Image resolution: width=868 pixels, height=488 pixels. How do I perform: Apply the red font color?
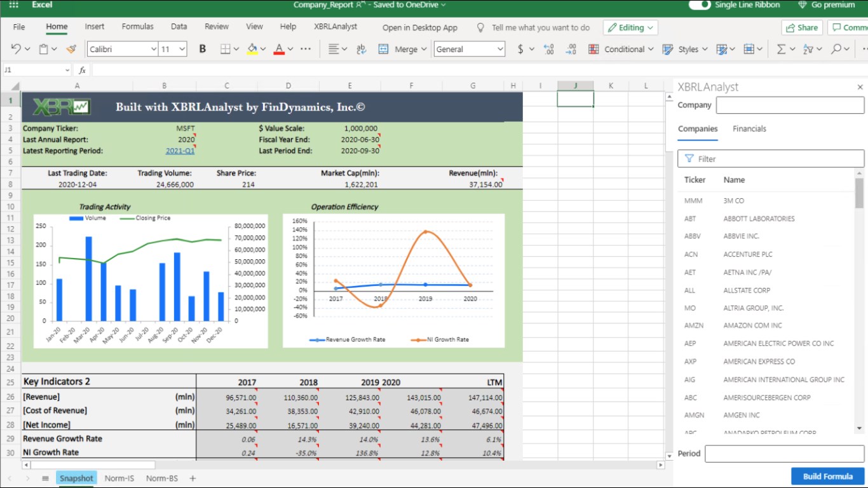point(279,49)
